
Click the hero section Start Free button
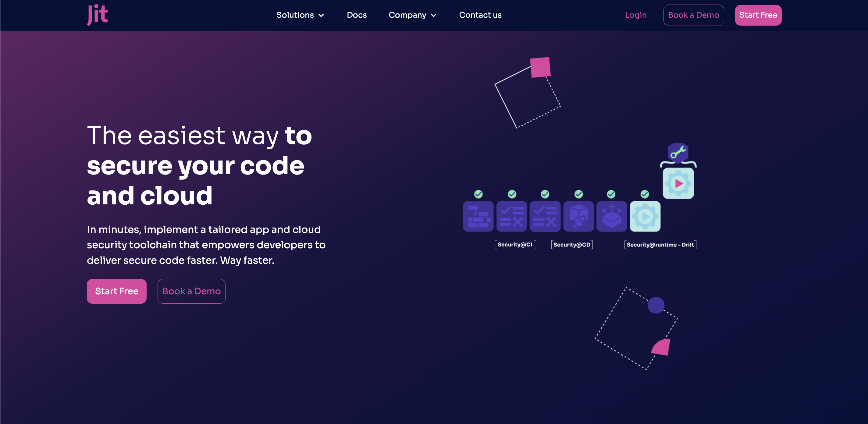(117, 291)
